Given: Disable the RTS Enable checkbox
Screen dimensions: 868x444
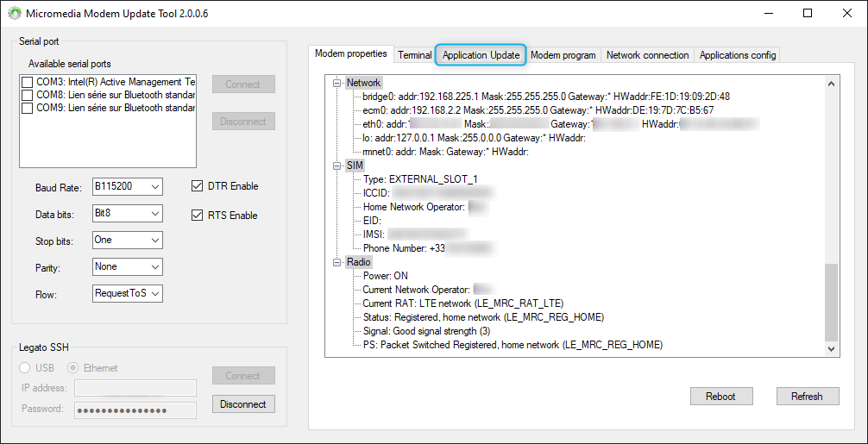Looking at the screenshot, I should (197, 216).
